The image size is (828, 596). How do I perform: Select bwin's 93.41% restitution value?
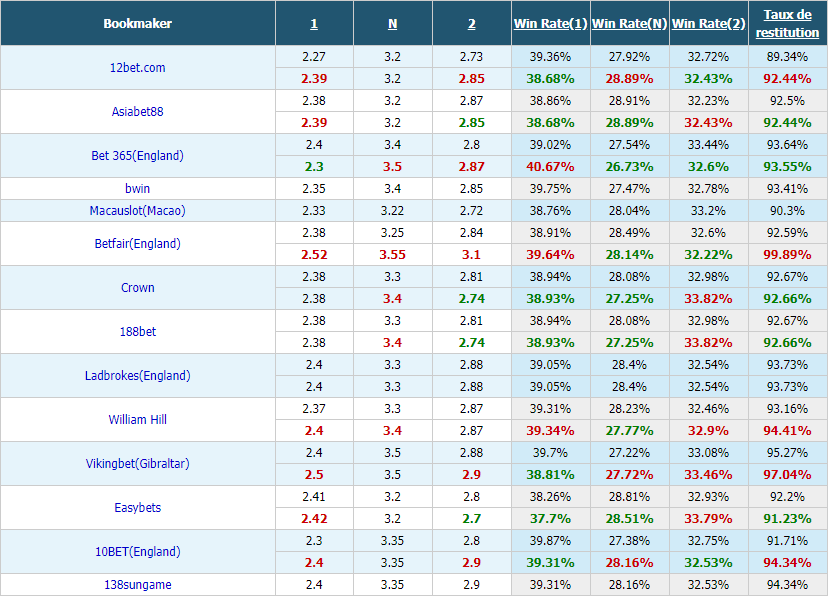tap(787, 188)
